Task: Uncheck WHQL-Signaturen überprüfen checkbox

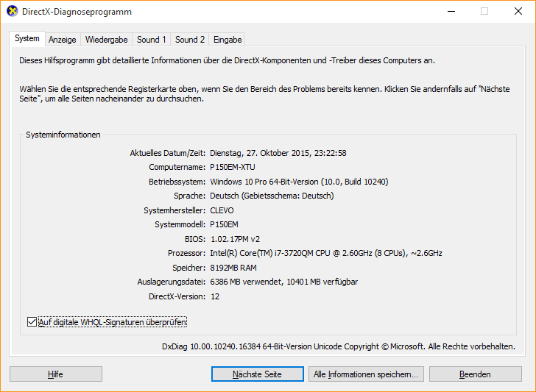Action: pyautogui.click(x=32, y=322)
